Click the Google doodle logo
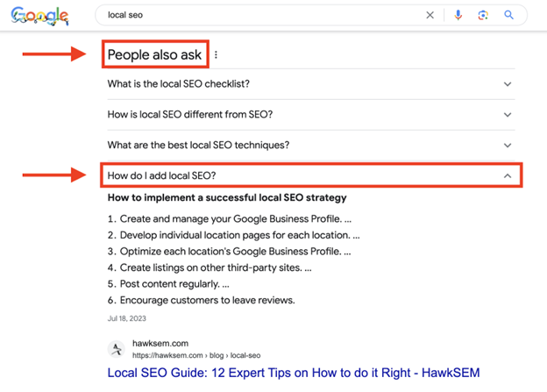The width and height of the screenshot is (547, 392). (x=39, y=15)
